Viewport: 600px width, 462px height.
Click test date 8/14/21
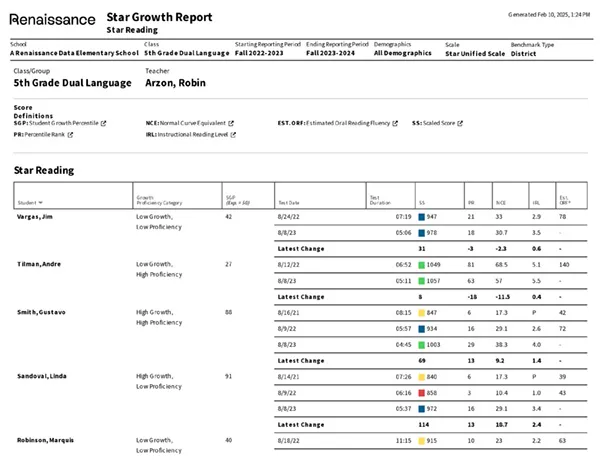click(289, 377)
